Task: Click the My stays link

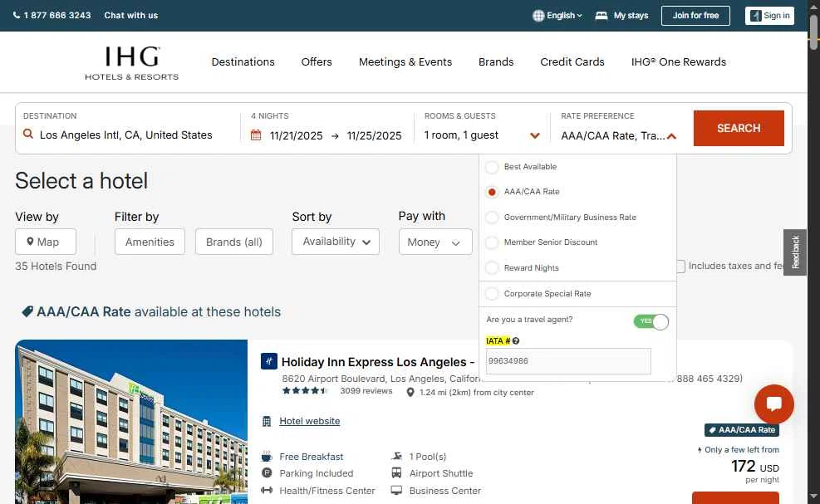Action: point(631,16)
